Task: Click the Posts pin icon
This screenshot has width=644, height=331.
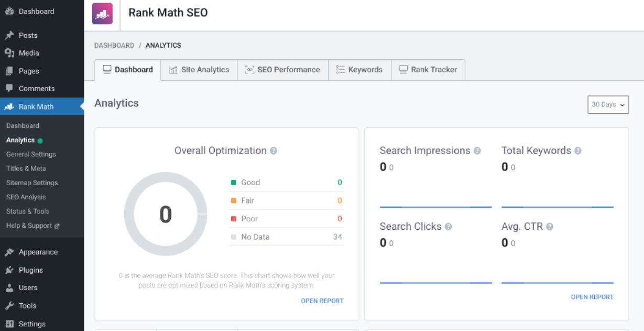Action: pos(9,35)
